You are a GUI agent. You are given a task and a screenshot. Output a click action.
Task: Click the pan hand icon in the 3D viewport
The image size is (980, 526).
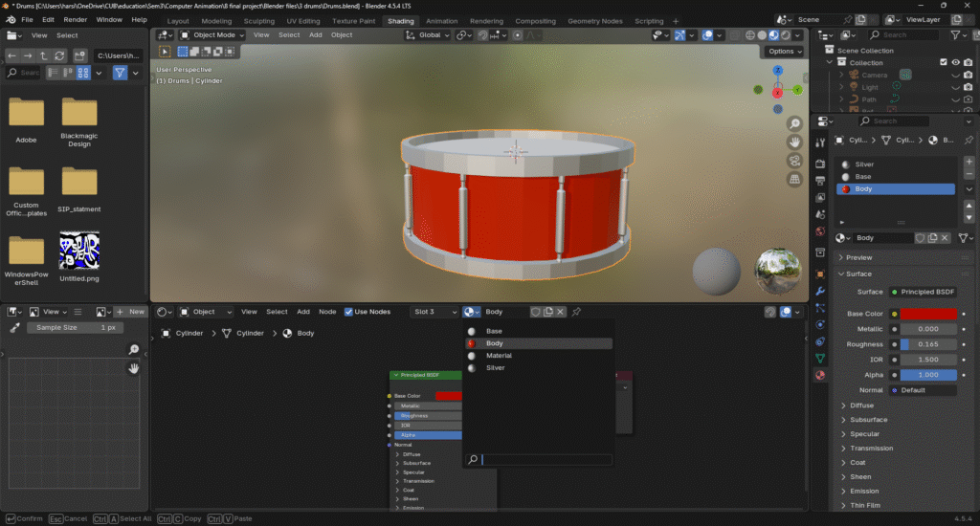point(794,142)
